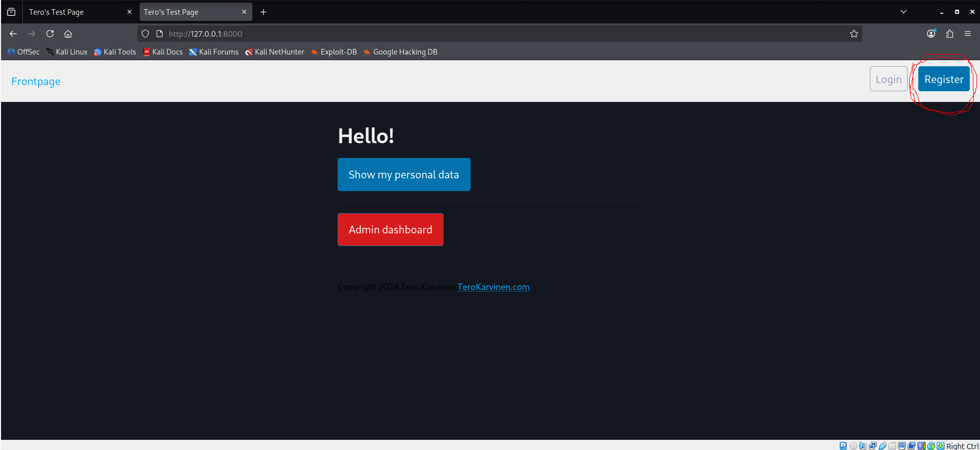Expand the list all tabs chevron
Image resolution: width=980 pixels, height=450 pixels.
pyautogui.click(x=904, y=12)
